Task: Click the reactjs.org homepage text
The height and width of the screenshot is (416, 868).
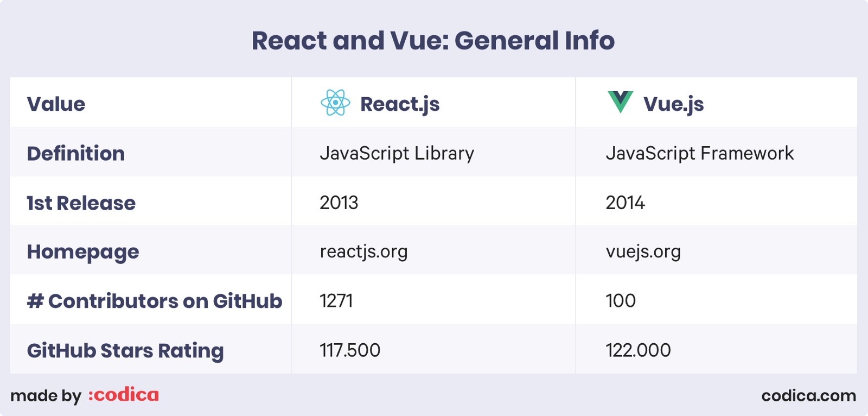Action: 363,252
